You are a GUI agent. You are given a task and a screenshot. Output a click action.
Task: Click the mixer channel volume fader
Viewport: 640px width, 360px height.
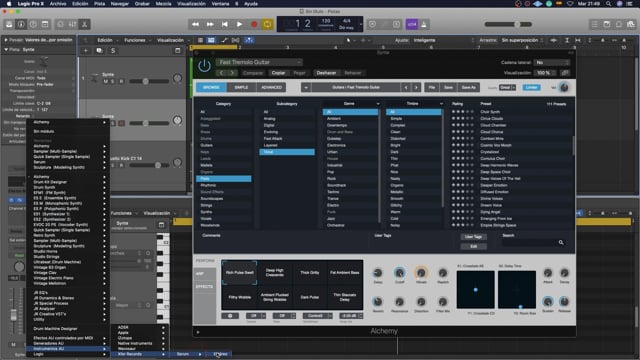click(13, 315)
